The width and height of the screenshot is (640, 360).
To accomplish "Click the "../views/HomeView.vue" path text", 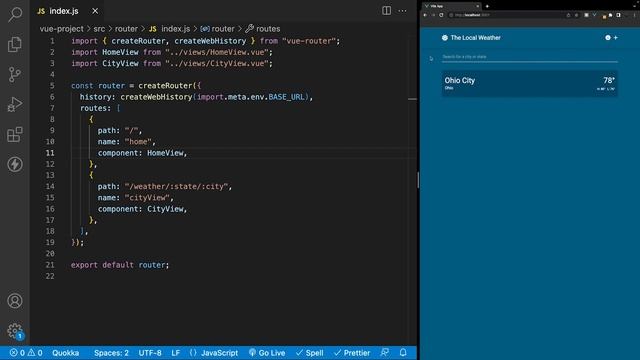I will 217,52.
